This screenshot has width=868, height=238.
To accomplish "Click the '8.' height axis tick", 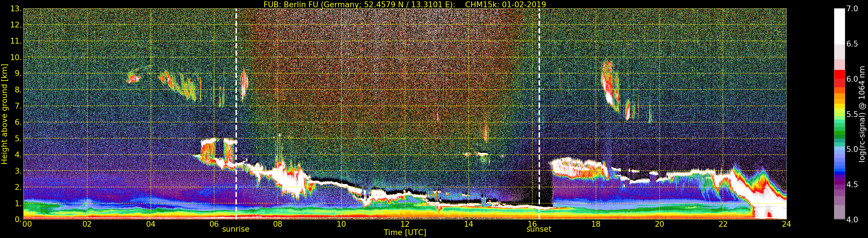I will tap(18, 90).
